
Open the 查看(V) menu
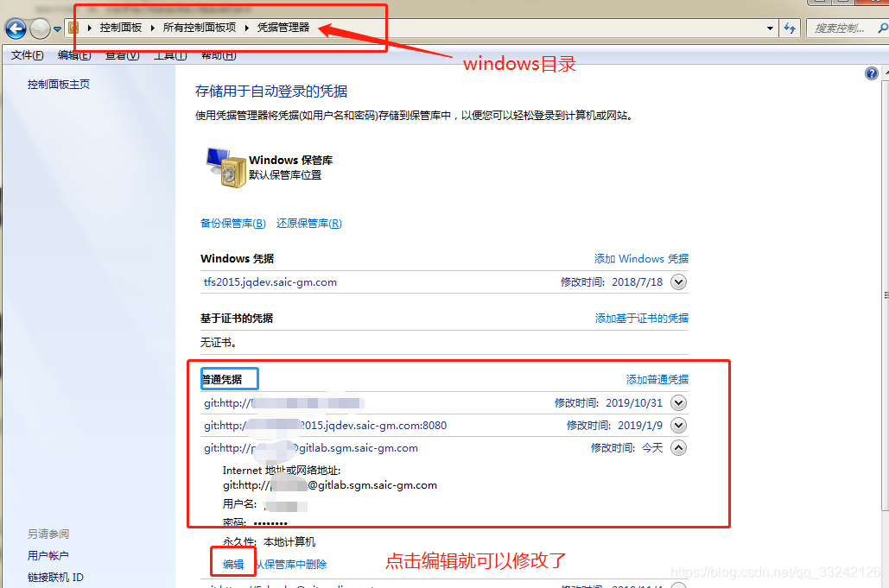point(123,55)
